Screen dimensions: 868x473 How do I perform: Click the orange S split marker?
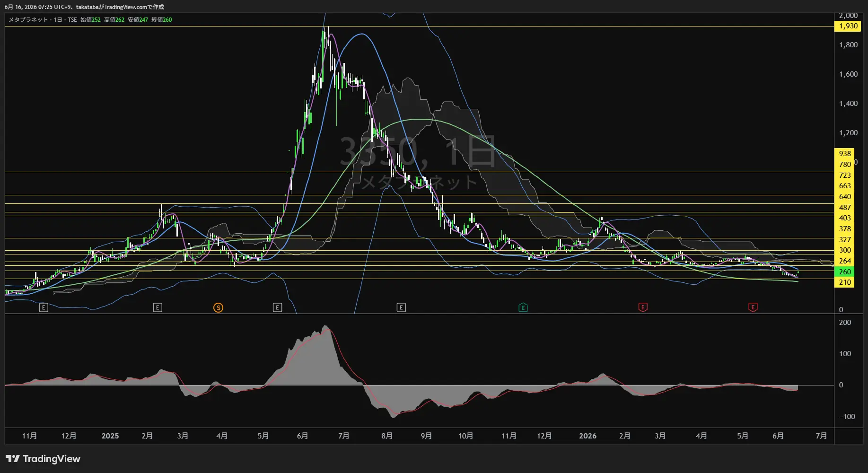point(218,307)
